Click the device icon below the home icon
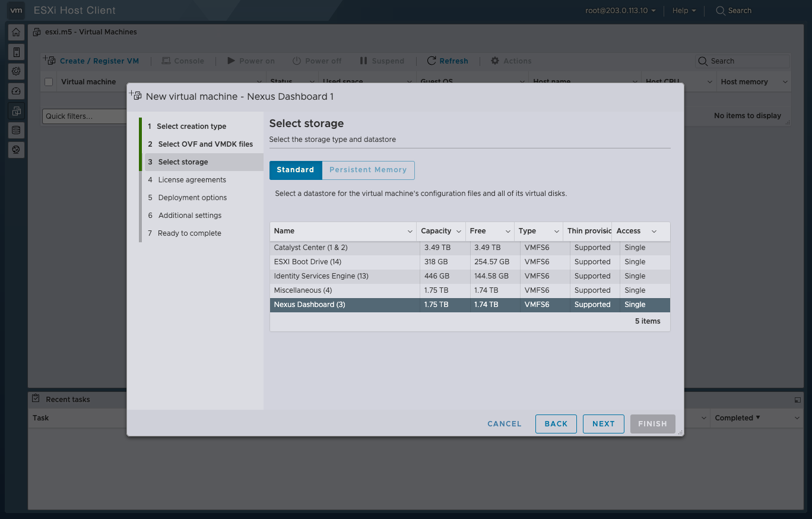This screenshot has width=812, height=519. 16,52
